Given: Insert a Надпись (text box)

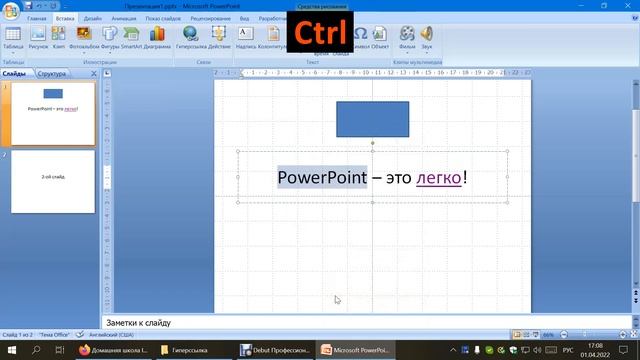Looking at the screenshot, I should point(246,38).
